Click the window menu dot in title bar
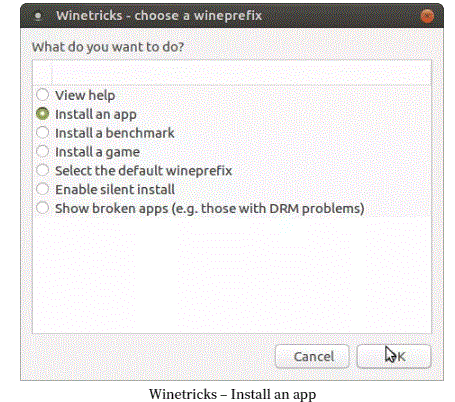This screenshot has height=402, width=455. click(x=38, y=16)
